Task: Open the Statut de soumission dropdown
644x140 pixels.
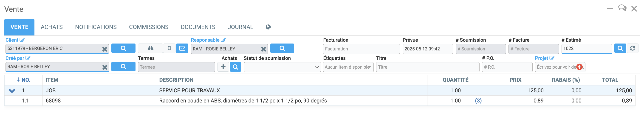Action: pyautogui.click(x=282, y=67)
